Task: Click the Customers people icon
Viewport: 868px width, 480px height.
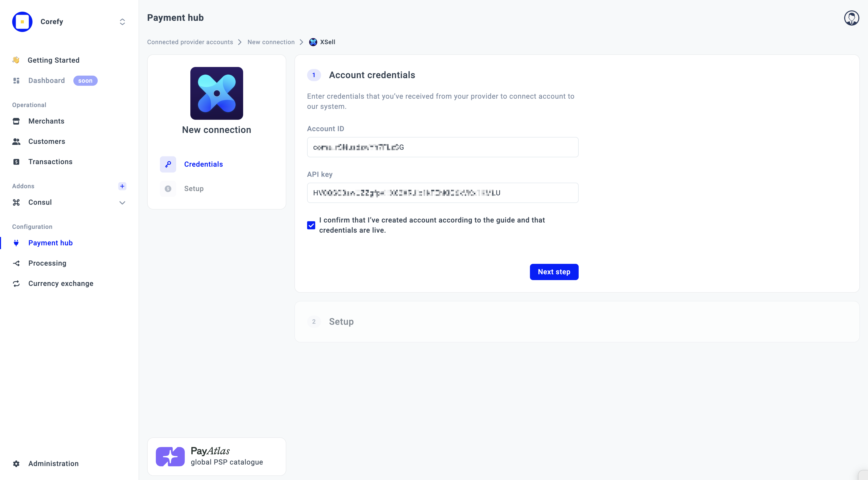Action: point(16,142)
